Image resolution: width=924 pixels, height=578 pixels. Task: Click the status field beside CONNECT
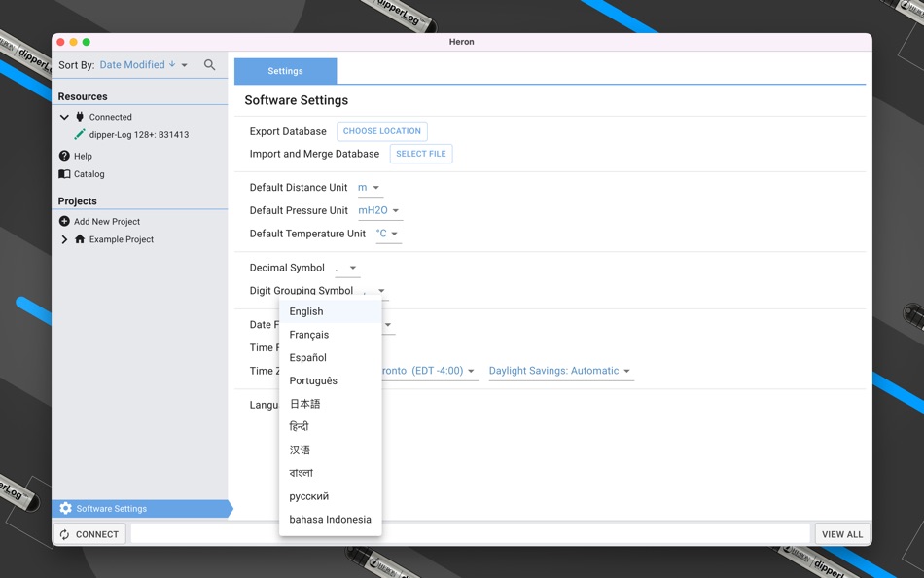[470, 533]
